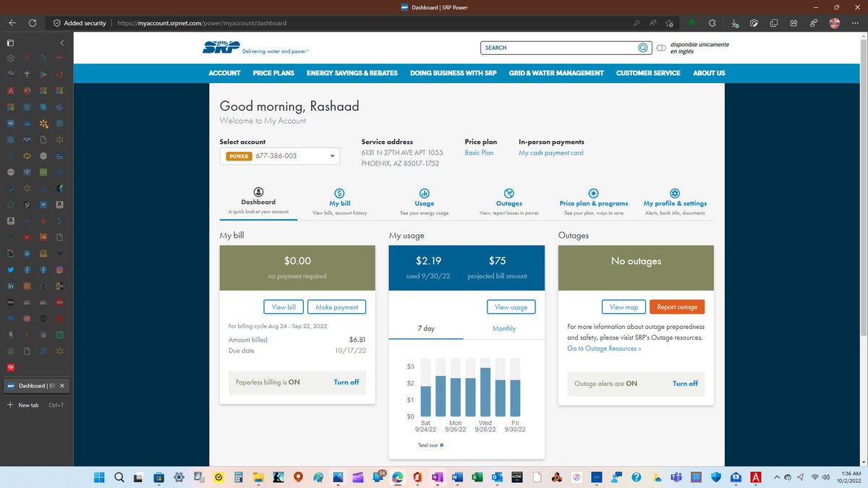The height and width of the screenshot is (488, 868).
Task: Click the favorites star in the address bar
Action: tap(669, 22)
